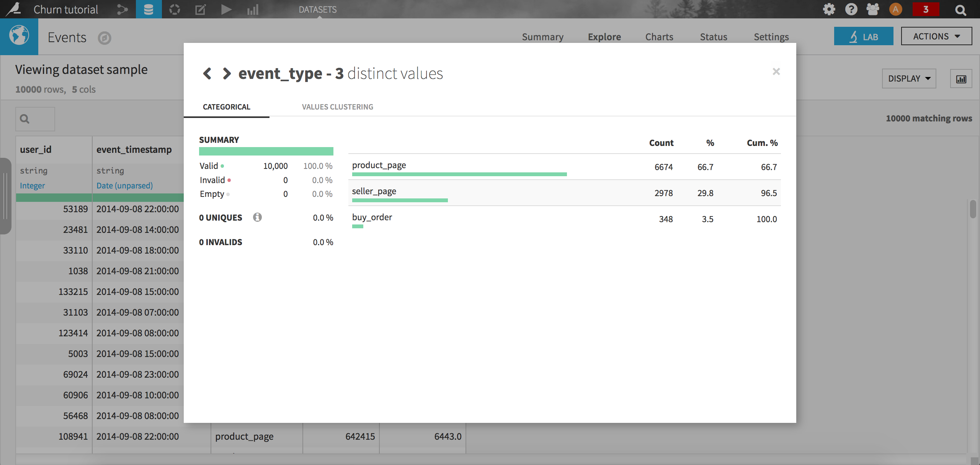Click the run/play icon in toolbar
Screen dimensions: 980x465
coord(226,9)
